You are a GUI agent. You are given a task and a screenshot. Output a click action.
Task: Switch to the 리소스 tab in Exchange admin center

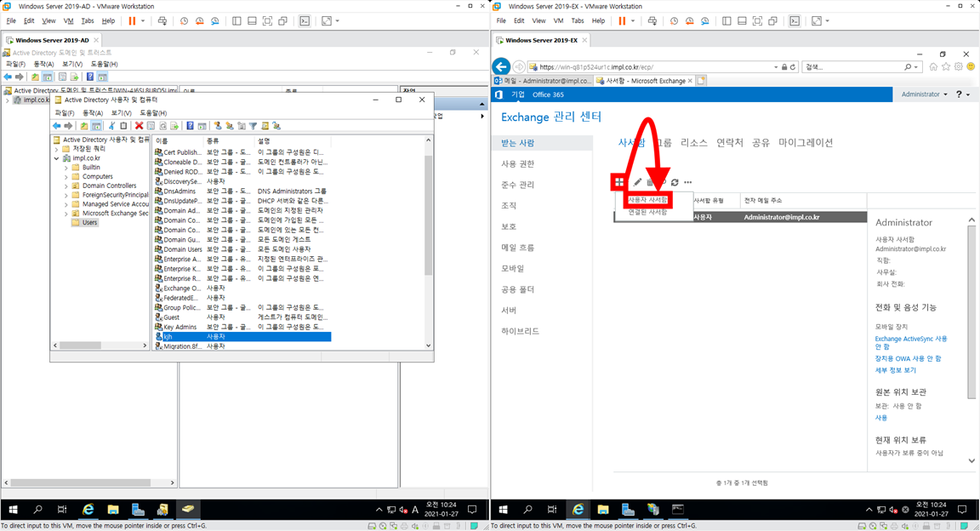click(694, 143)
